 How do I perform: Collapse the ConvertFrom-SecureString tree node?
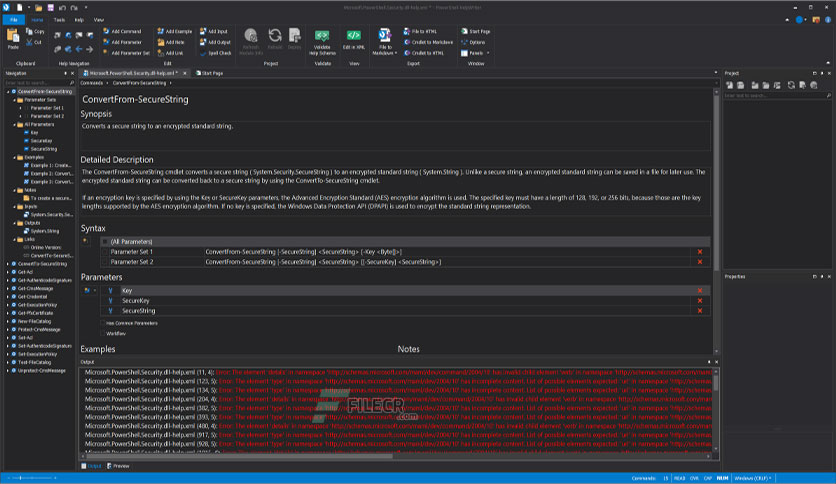[x=8, y=92]
